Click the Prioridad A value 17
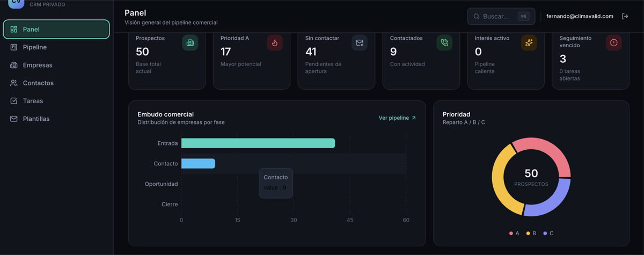Image resolution: width=644 pixels, height=255 pixels. pyautogui.click(x=226, y=52)
